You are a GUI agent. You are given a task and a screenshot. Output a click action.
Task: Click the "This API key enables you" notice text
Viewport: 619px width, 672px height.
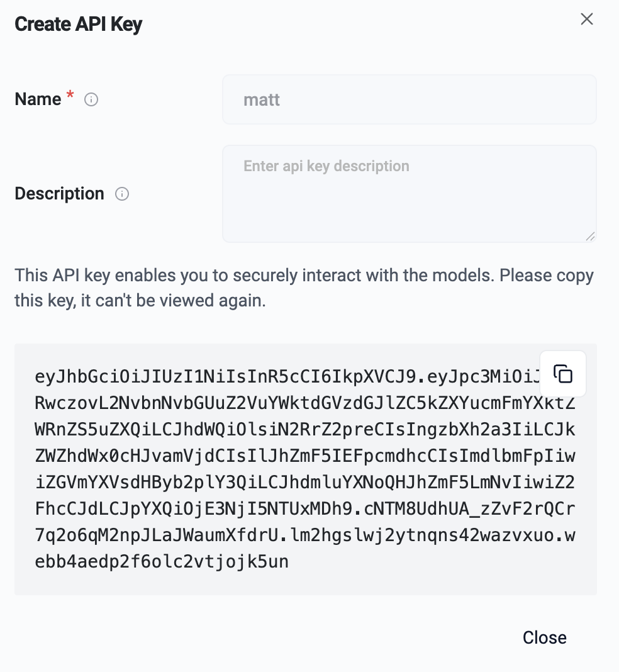point(304,276)
